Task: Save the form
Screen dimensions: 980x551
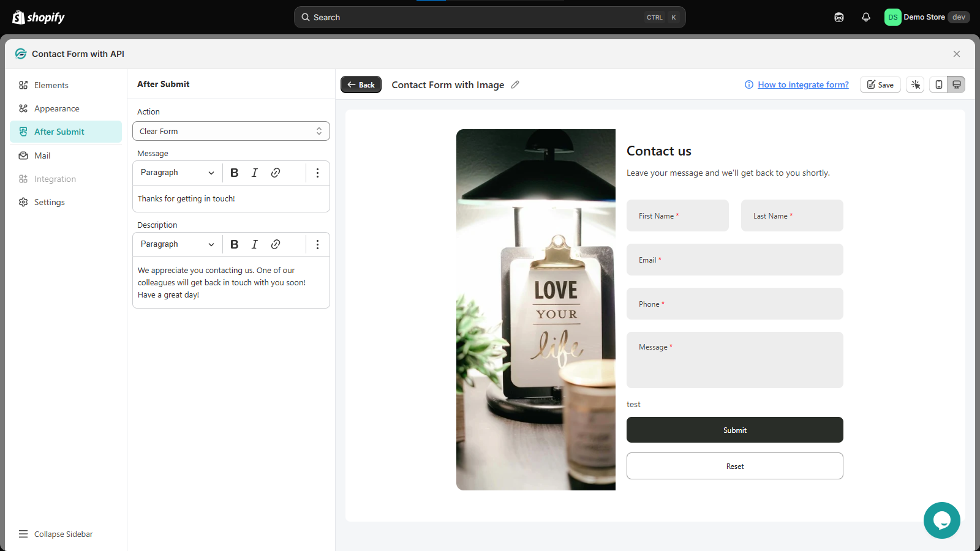Action: tap(880, 84)
